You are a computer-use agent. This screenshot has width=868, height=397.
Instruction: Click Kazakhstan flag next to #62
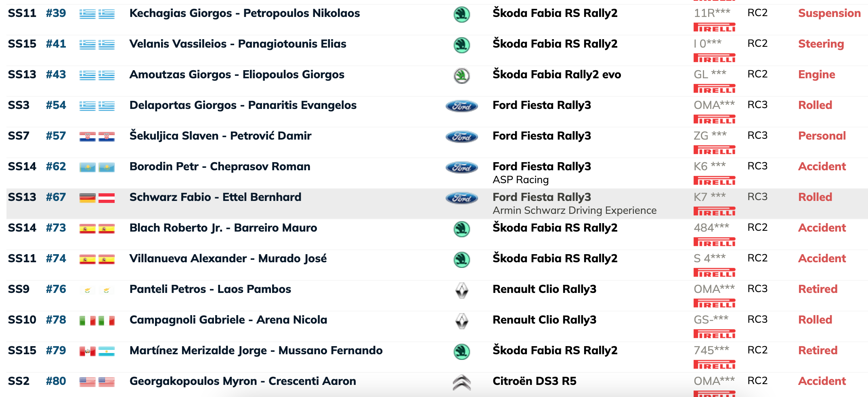pyautogui.click(x=88, y=167)
